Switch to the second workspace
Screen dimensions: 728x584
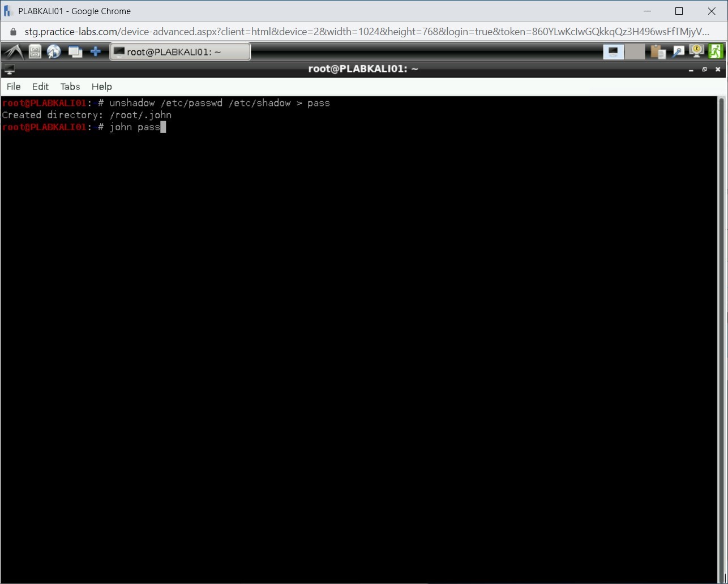[x=635, y=51]
